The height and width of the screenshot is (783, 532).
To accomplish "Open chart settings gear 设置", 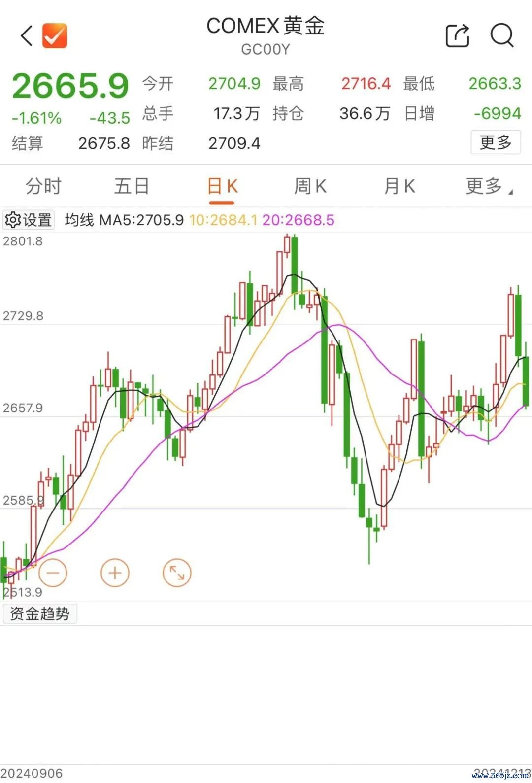I will pos(29,220).
